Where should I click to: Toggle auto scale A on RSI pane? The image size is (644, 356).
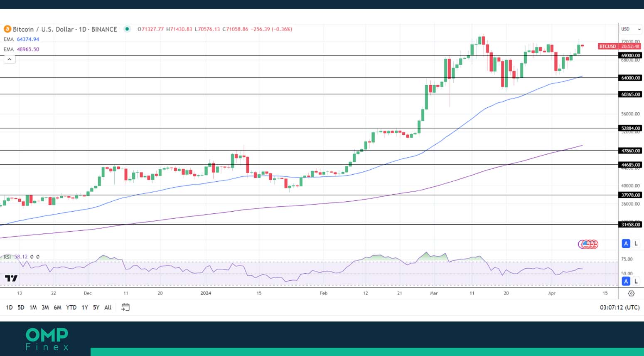pyautogui.click(x=626, y=282)
